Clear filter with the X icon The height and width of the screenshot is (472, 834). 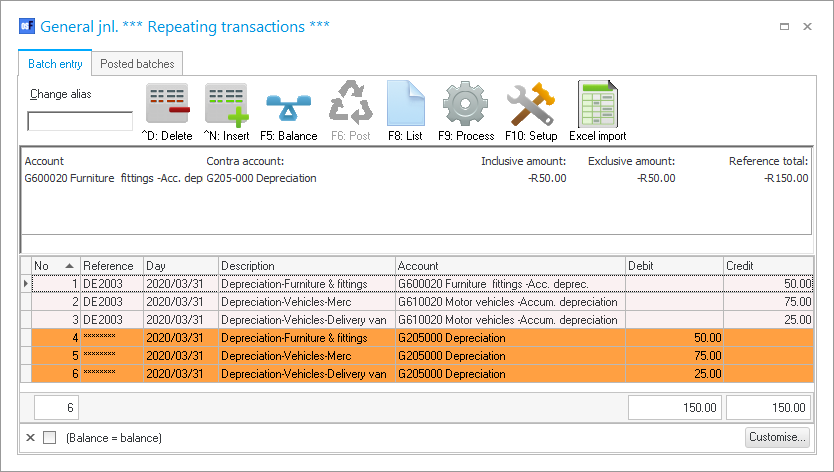30,438
